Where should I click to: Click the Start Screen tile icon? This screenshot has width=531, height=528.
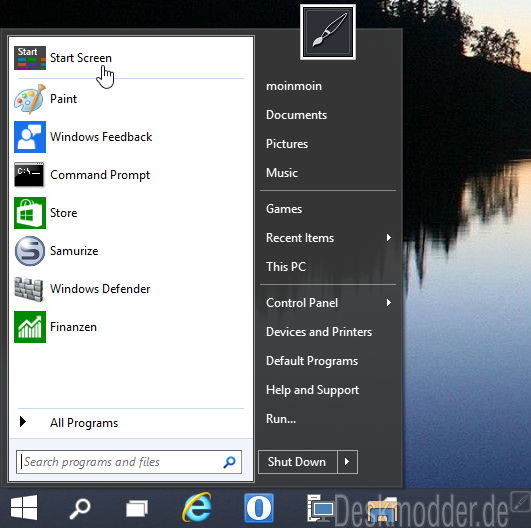30,58
